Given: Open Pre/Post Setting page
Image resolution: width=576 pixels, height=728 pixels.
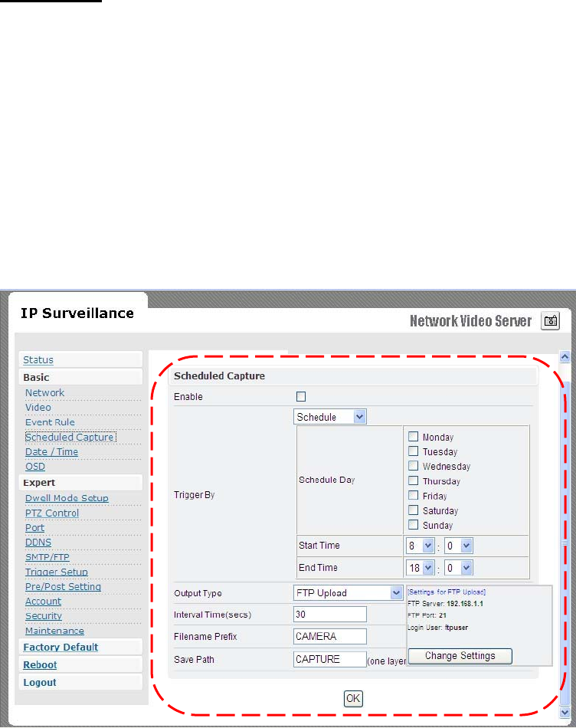Looking at the screenshot, I should click(63, 587).
